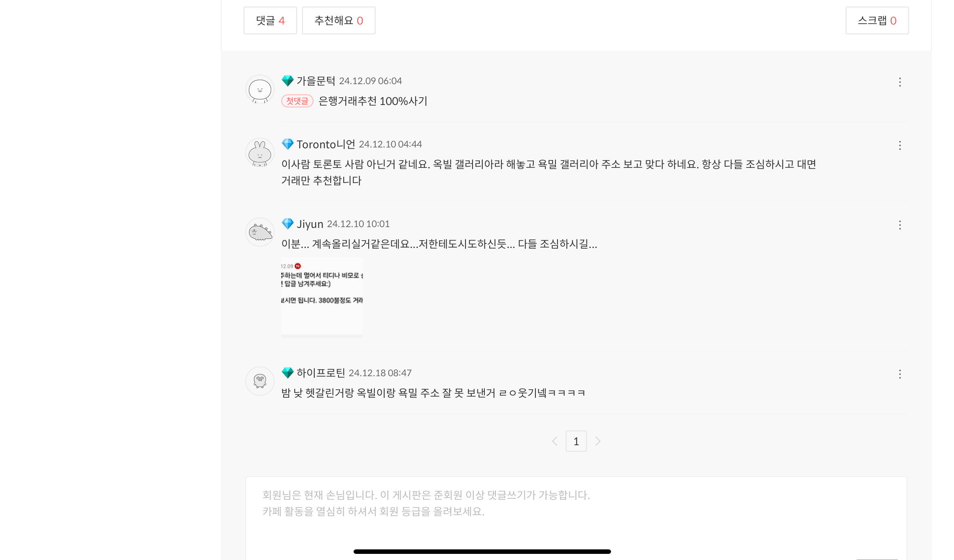The width and height of the screenshot is (954, 560).
Task: Click the 추천해요 0 recommend button
Action: click(x=338, y=20)
